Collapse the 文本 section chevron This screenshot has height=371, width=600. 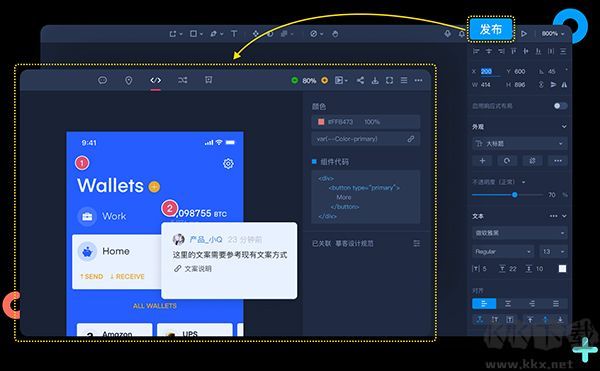pyautogui.click(x=564, y=216)
